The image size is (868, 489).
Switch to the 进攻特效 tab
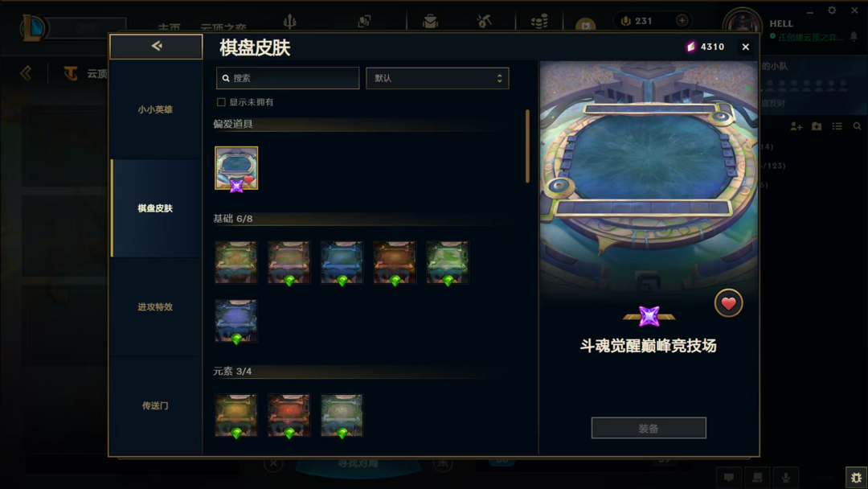click(x=156, y=306)
